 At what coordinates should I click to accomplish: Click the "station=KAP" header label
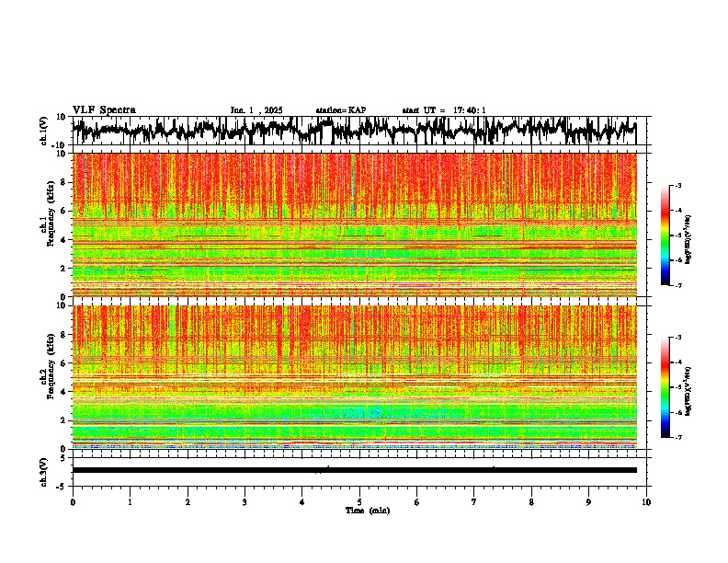pyautogui.click(x=341, y=110)
